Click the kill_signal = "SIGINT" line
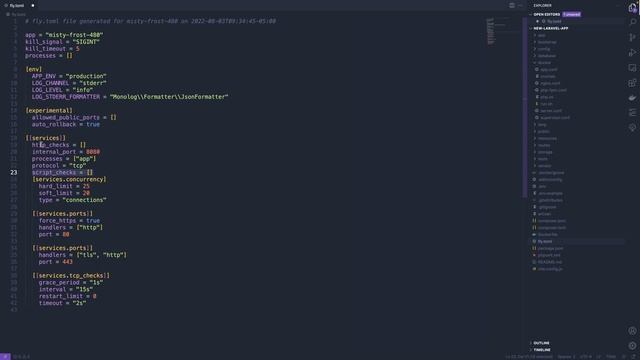The height and width of the screenshot is (360, 640). pos(62,42)
